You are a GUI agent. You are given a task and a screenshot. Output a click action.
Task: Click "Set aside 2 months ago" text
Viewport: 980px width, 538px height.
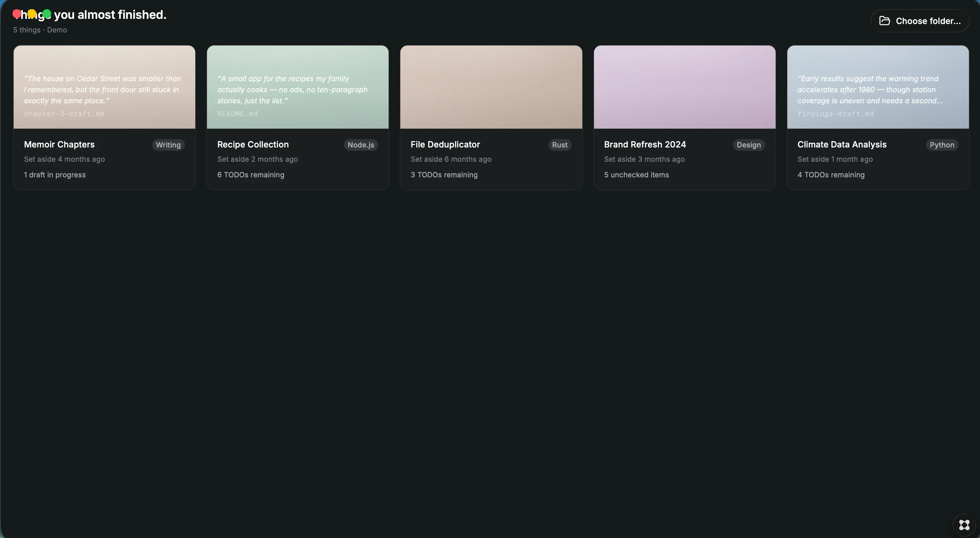click(258, 160)
